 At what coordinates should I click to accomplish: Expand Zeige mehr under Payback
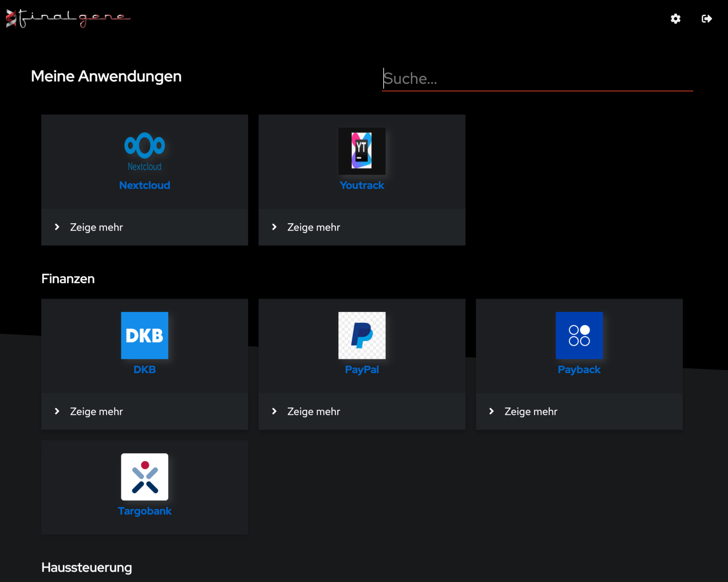(x=530, y=411)
